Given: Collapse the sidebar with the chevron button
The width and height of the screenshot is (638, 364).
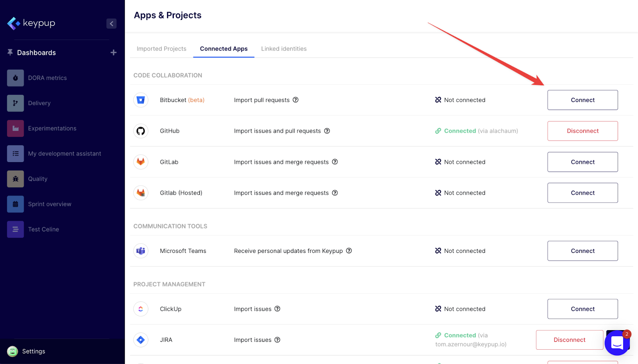Looking at the screenshot, I should click(x=111, y=23).
